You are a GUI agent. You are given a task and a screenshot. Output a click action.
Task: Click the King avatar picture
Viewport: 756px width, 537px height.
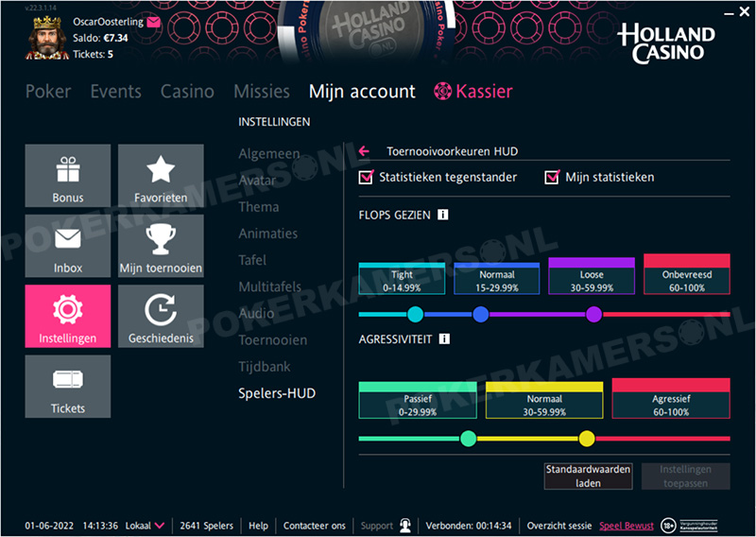pos(46,38)
